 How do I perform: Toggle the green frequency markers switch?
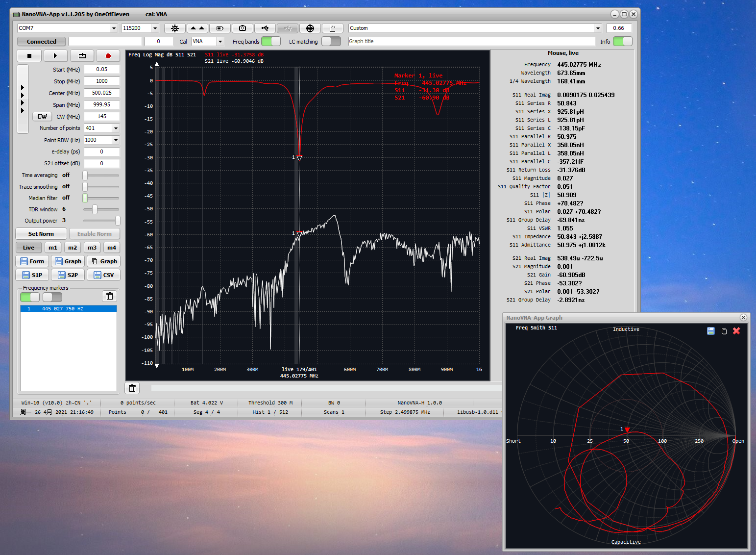click(30, 297)
